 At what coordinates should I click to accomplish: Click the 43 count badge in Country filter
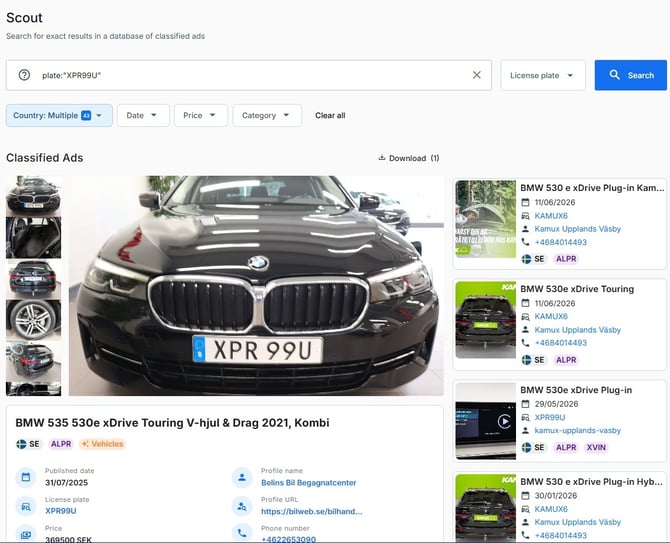point(86,115)
